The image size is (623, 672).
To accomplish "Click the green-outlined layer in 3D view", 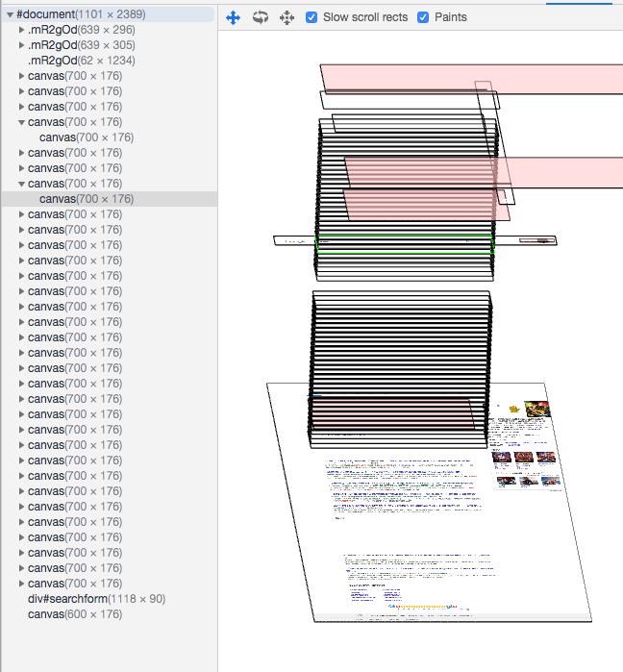I will 405,244.
